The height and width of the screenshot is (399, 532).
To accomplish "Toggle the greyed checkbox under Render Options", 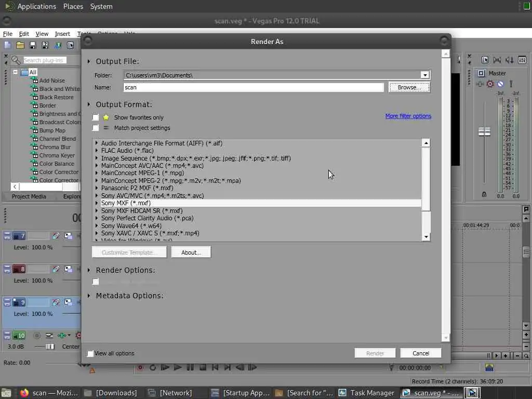I will click(96, 282).
